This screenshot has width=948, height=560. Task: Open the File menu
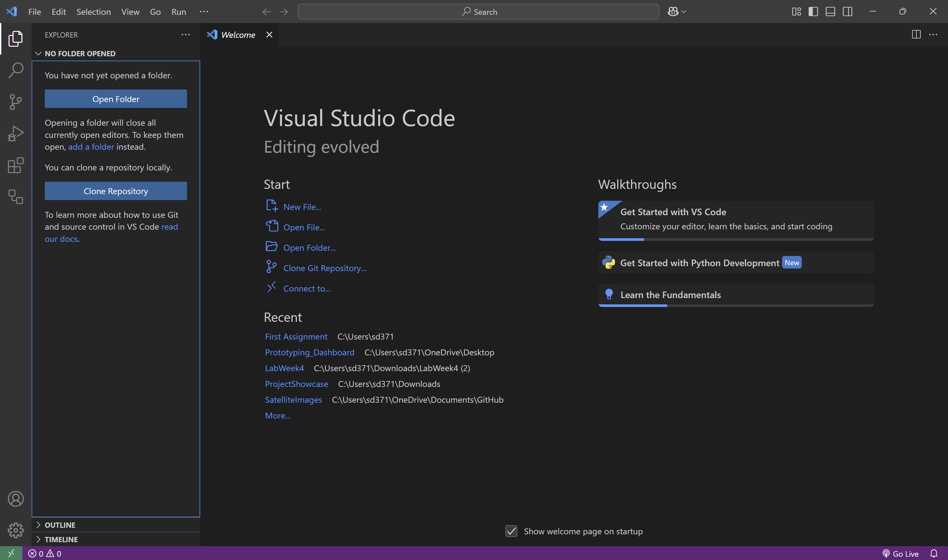click(35, 12)
